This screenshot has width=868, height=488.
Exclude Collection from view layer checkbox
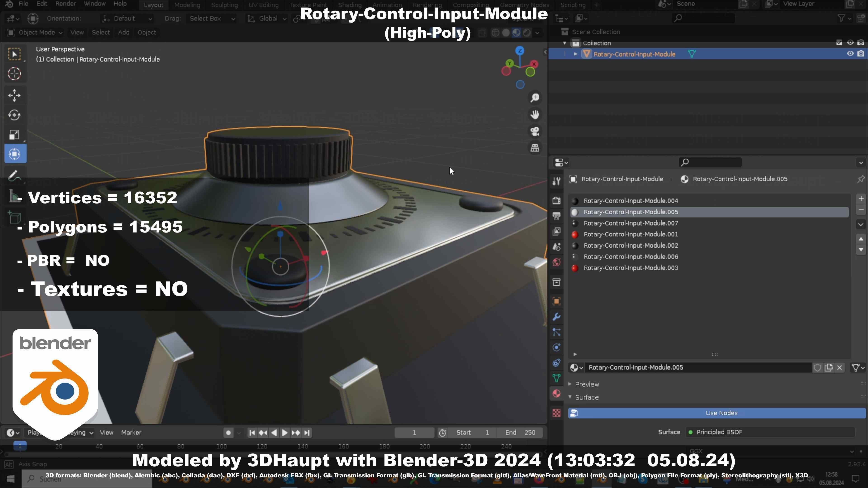(x=839, y=43)
